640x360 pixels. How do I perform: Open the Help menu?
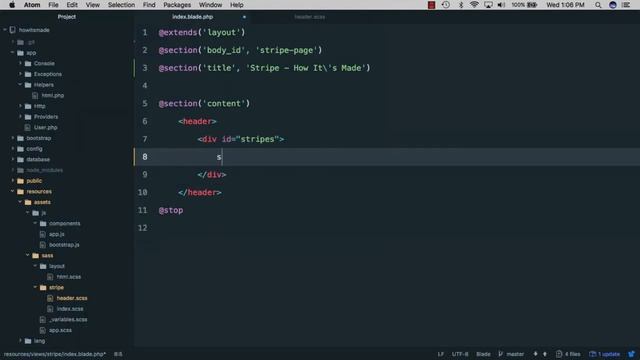click(x=237, y=5)
